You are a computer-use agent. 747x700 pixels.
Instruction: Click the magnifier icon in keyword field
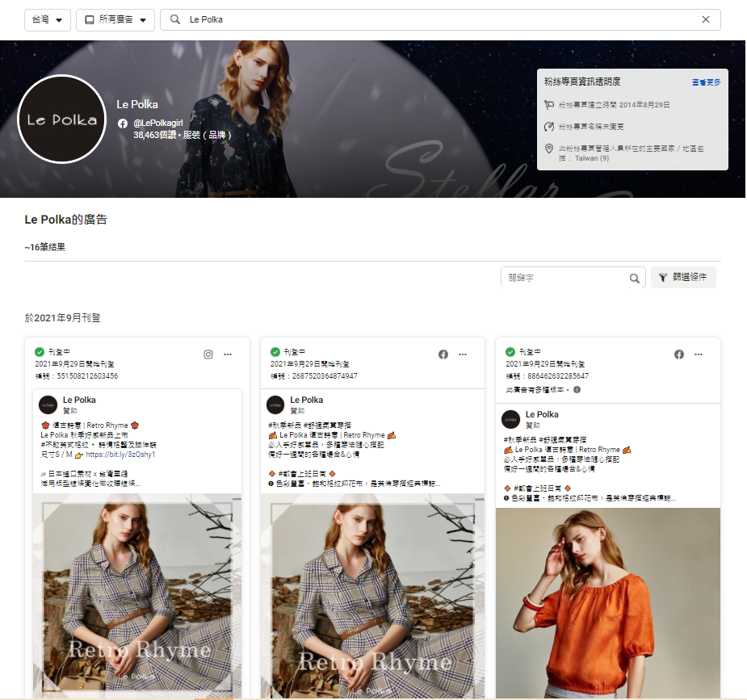pyautogui.click(x=635, y=278)
